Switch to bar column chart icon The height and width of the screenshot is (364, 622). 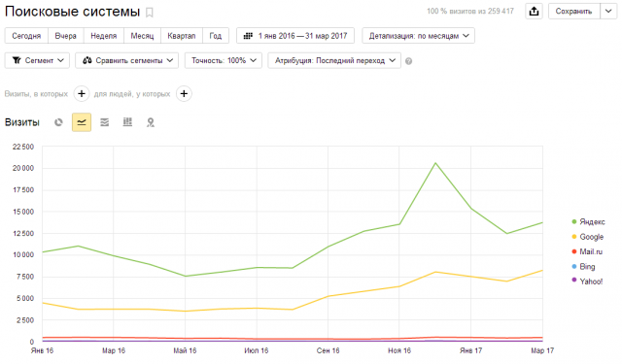pyautogui.click(x=127, y=122)
